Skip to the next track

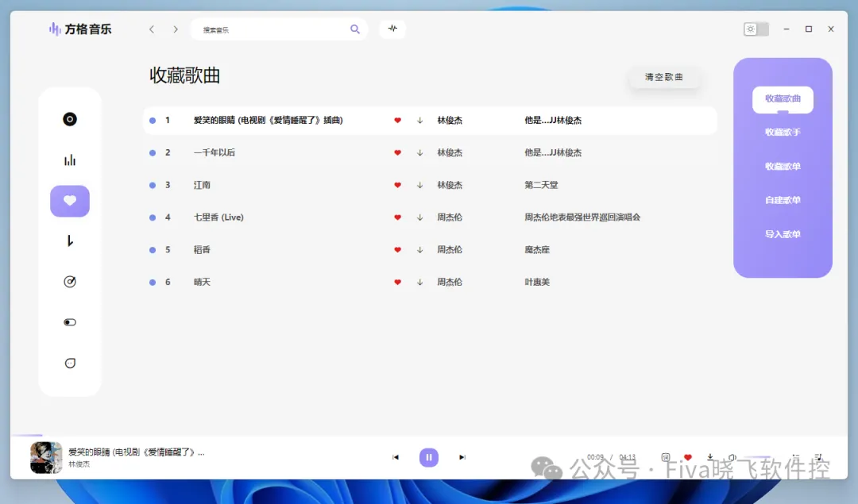462,457
